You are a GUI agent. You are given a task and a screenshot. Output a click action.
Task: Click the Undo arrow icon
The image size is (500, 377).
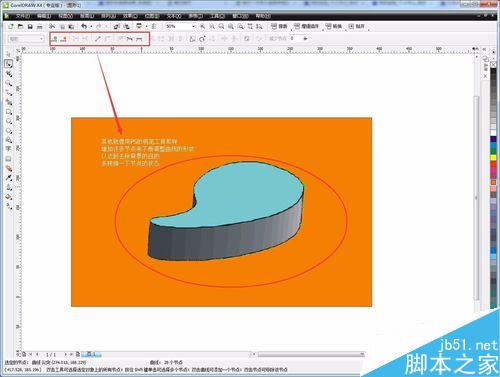click(x=84, y=26)
